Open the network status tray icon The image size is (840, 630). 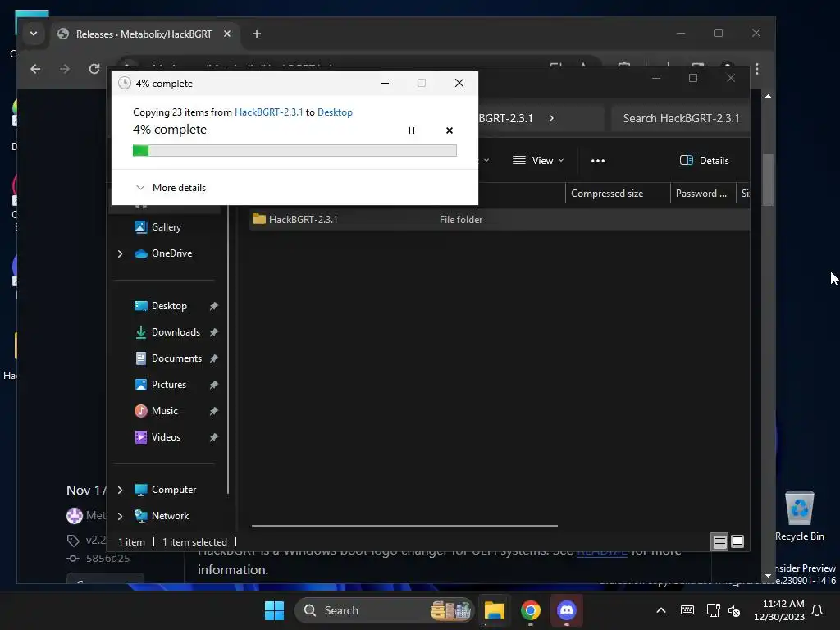713,610
